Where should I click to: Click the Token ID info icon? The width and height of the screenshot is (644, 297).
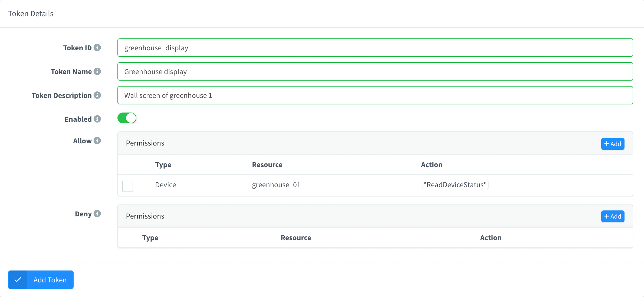pyautogui.click(x=97, y=48)
